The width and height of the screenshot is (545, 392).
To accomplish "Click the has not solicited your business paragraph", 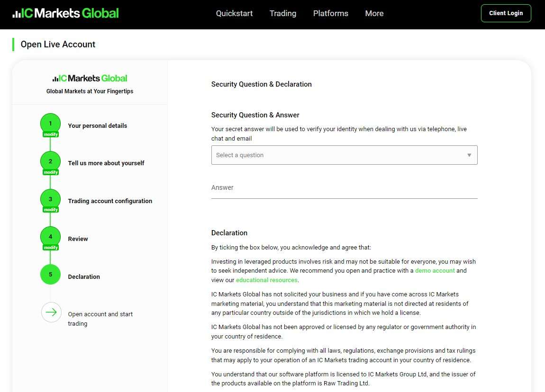I will (x=340, y=303).
